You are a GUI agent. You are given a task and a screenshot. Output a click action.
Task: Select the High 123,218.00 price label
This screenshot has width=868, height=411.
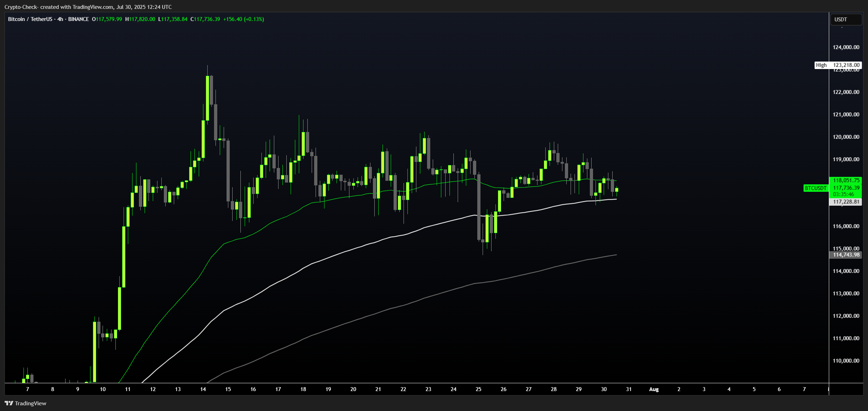click(x=838, y=65)
